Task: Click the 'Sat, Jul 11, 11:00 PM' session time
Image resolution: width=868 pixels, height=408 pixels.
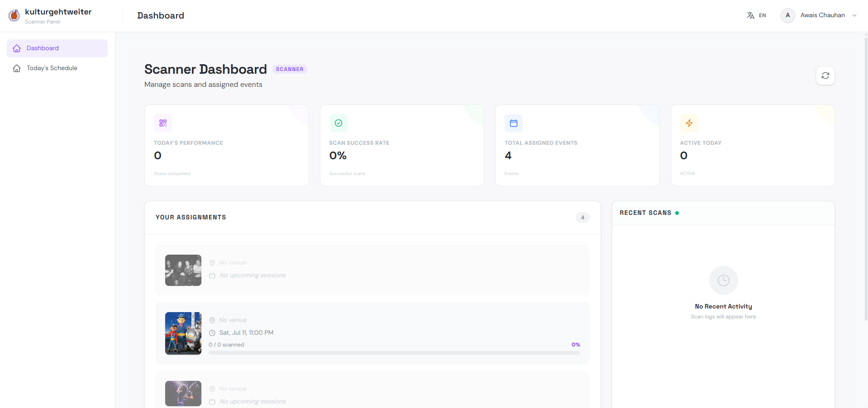Action: [246, 333]
